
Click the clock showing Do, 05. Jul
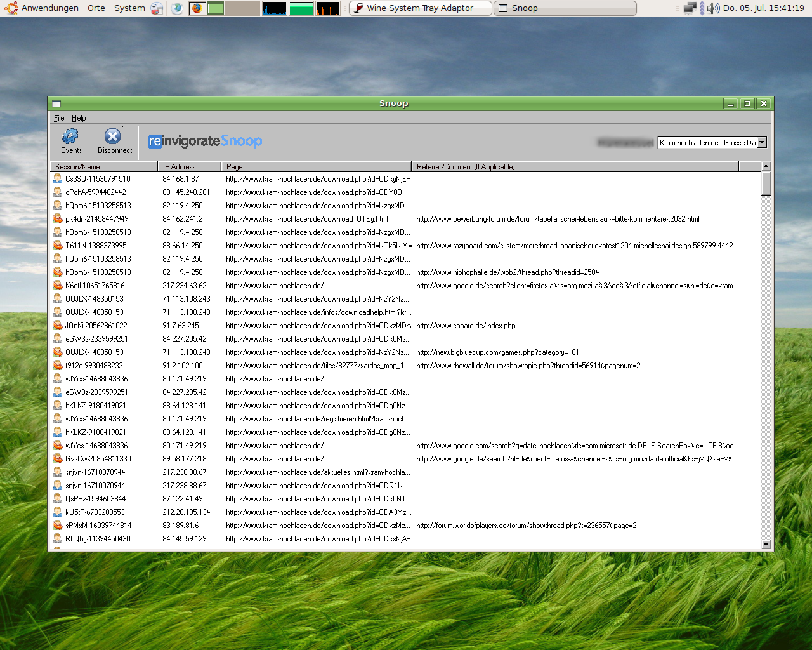click(x=764, y=8)
